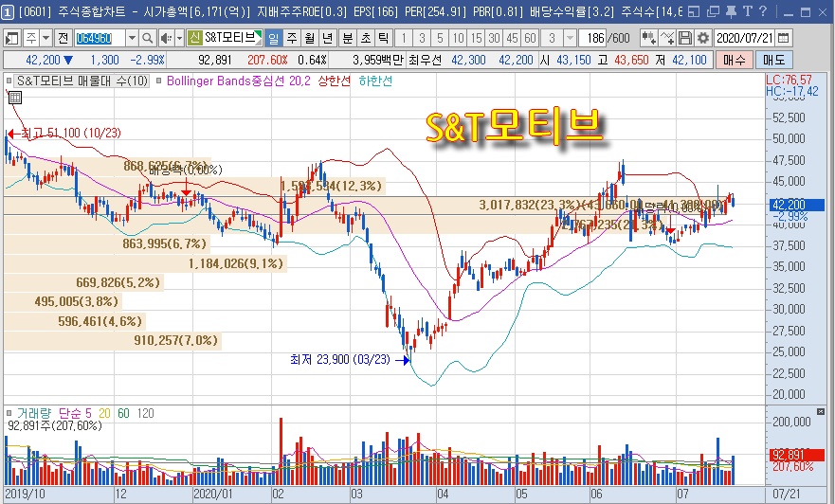Select the 일 daily chart period

(273, 38)
